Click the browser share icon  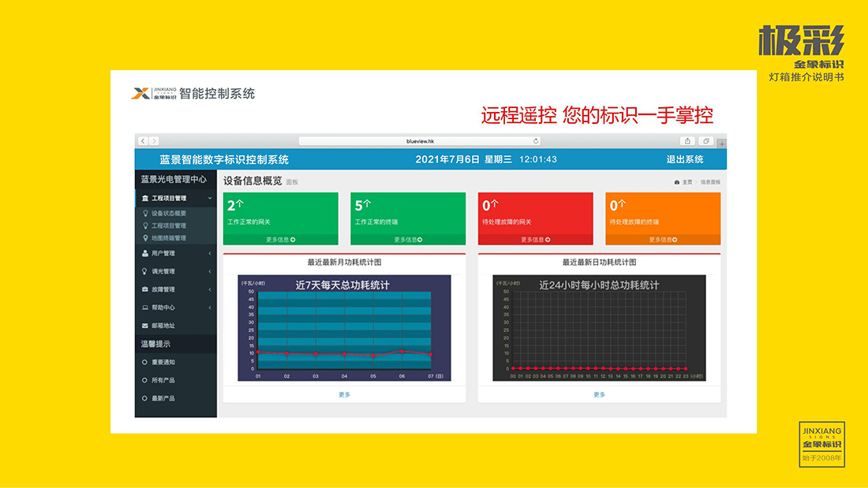click(x=688, y=141)
